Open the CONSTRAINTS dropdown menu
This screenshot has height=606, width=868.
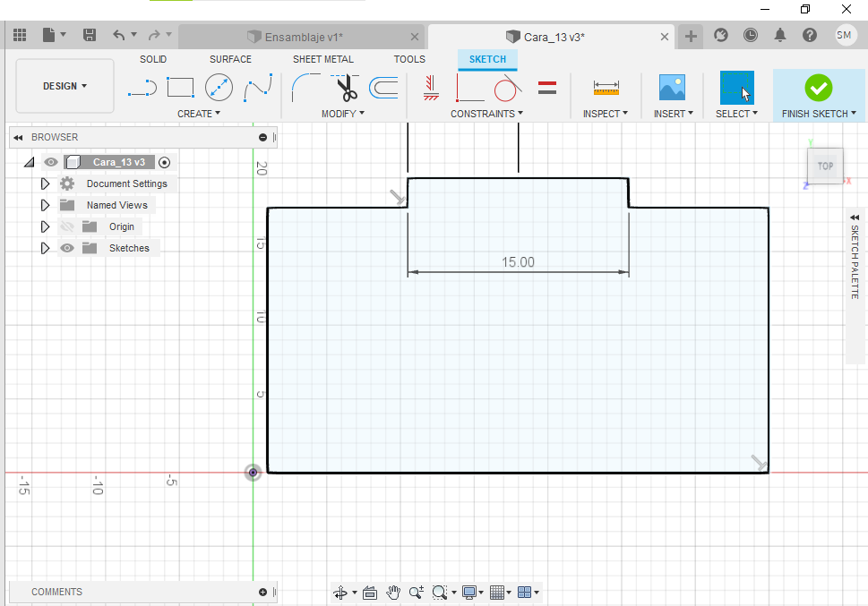(486, 114)
